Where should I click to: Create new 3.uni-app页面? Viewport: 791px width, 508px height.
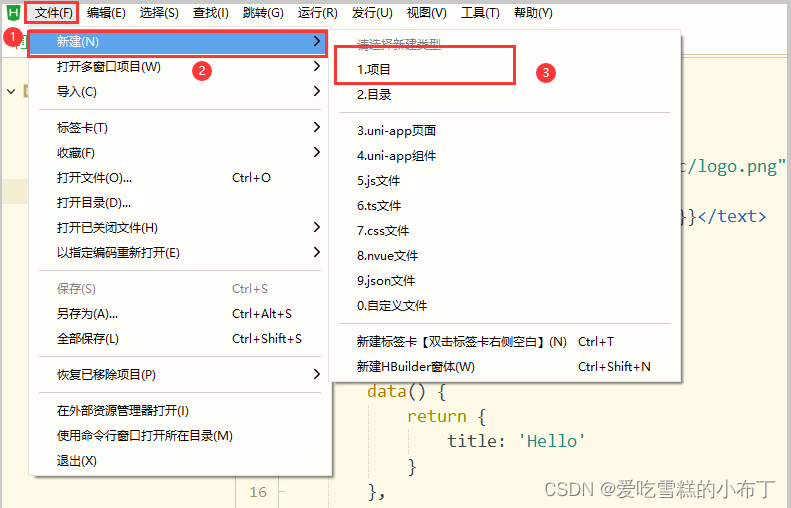click(504, 131)
